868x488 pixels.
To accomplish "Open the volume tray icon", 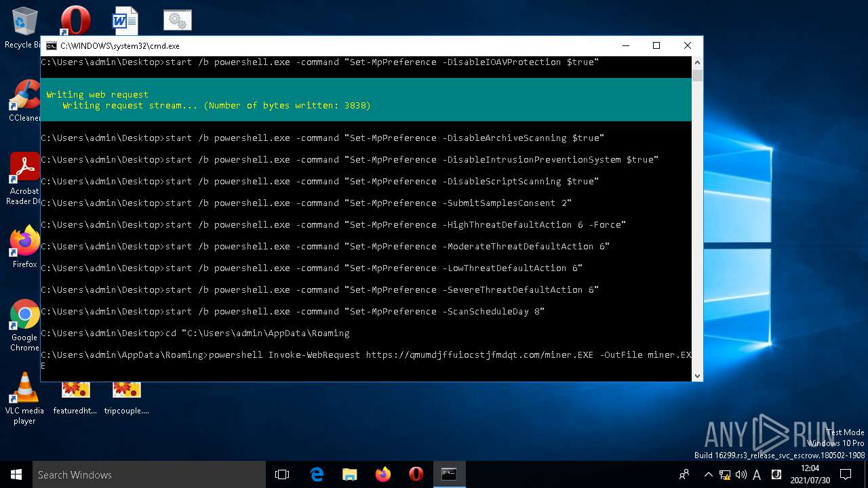I will pyautogui.click(x=741, y=474).
